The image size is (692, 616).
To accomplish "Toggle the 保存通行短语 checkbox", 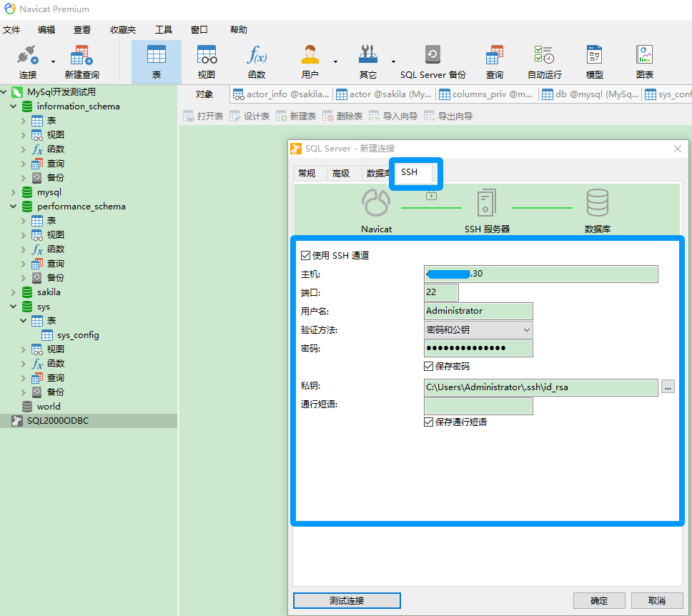I will tap(428, 422).
